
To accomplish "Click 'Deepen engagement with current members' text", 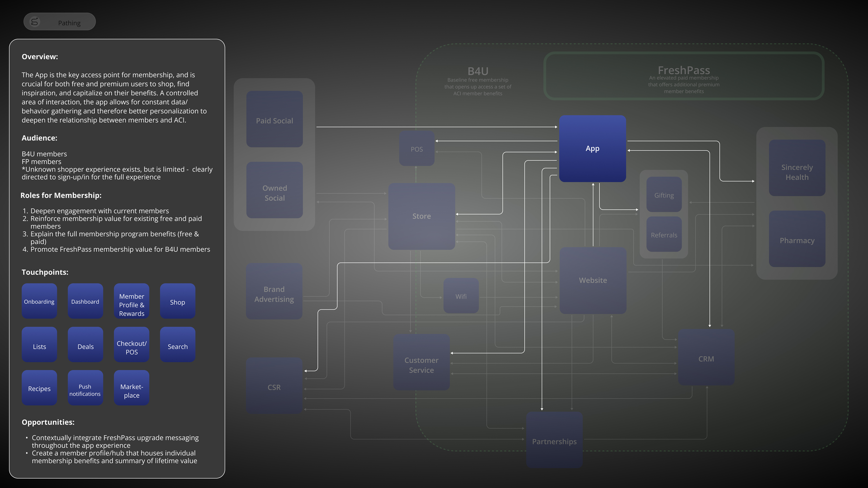I will (x=100, y=211).
